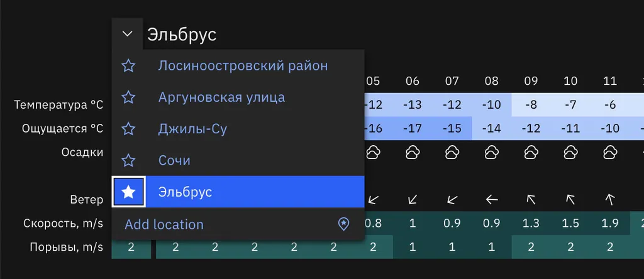Image resolution: width=644 pixels, height=279 pixels.
Task: Click wind direction arrow for hour 08
Action: [492, 200]
